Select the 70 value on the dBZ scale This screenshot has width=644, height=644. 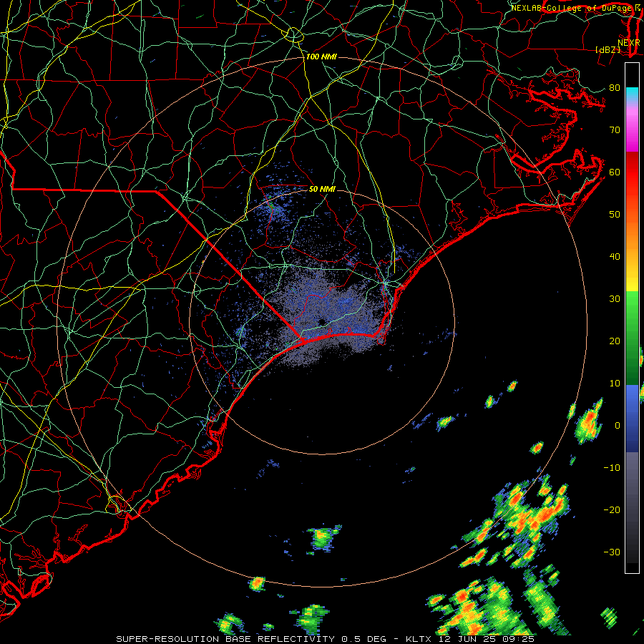(x=615, y=130)
